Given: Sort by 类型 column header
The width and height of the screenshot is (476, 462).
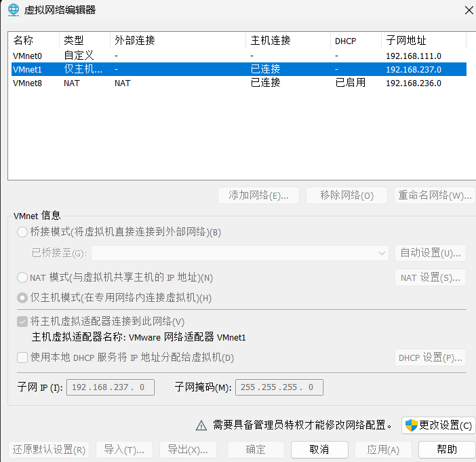Looking at the screenshot, I should tap(85, 41).
